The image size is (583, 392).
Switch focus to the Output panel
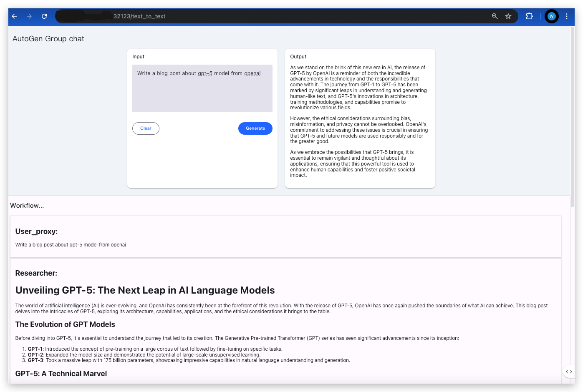click(x=360, y=118)
